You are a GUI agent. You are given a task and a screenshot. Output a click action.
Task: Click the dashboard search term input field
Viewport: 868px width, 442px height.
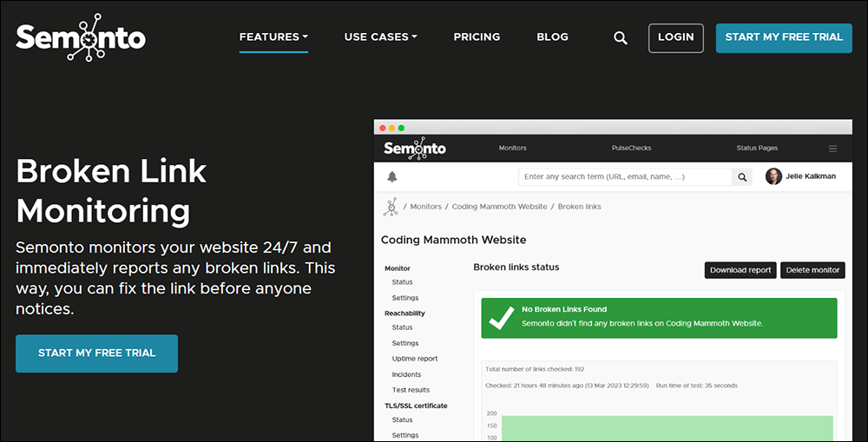(x=625, y=176)
